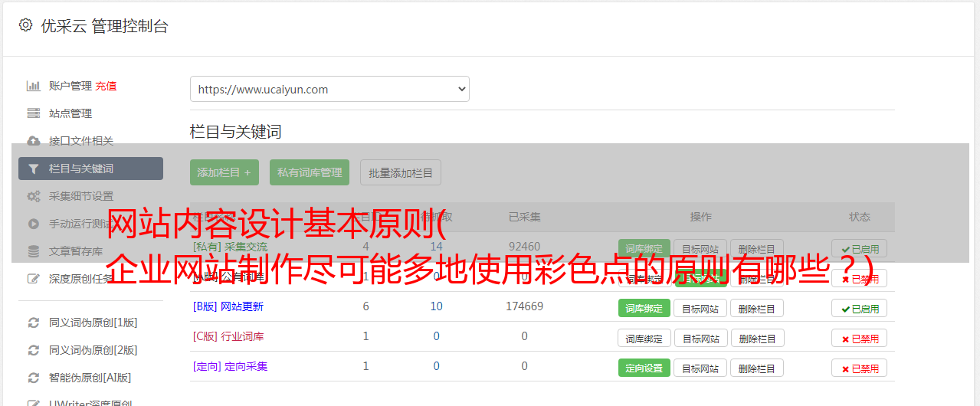Click the refresh icon for 智能伪原创[AI版]
980x406 pixels.
[34, 378]
